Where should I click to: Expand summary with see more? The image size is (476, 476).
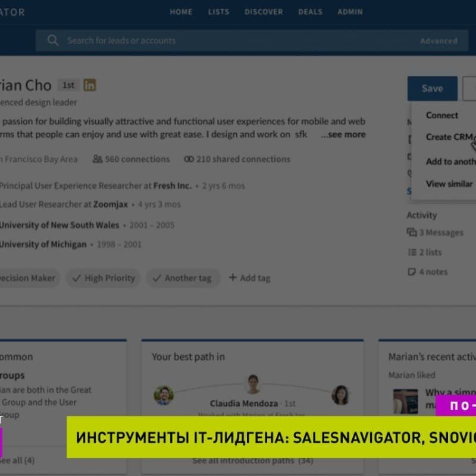click(343, 134)
